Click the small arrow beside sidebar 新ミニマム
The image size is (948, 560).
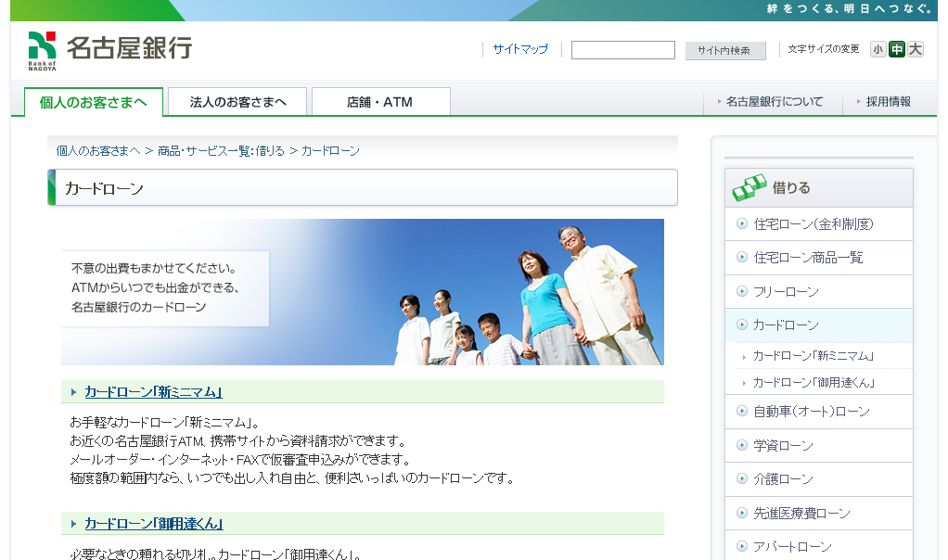(744, 357)
